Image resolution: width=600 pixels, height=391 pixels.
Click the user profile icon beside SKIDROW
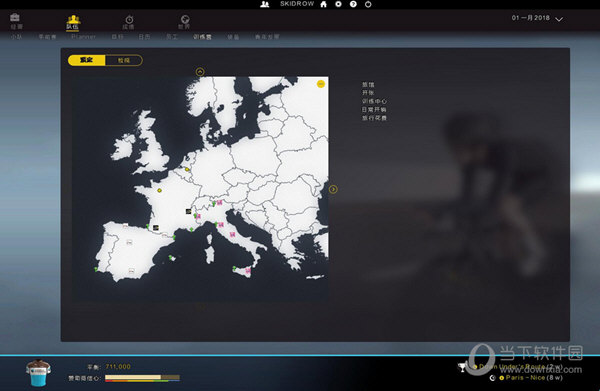click(x=264, y=4)
